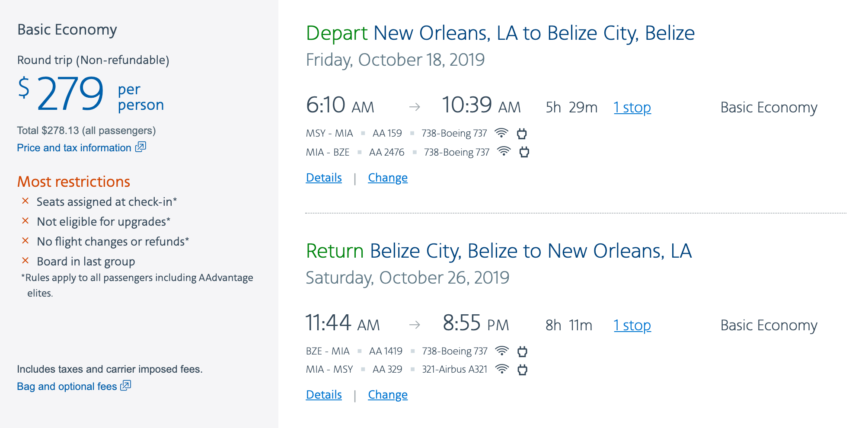
Task: Open Bag and optional fees link
Action: click(67, 386)
